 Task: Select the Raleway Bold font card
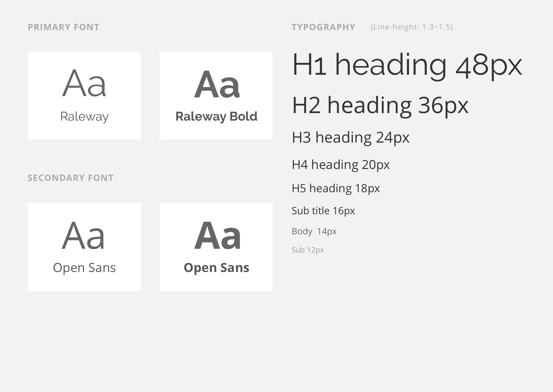pos(216,95)
